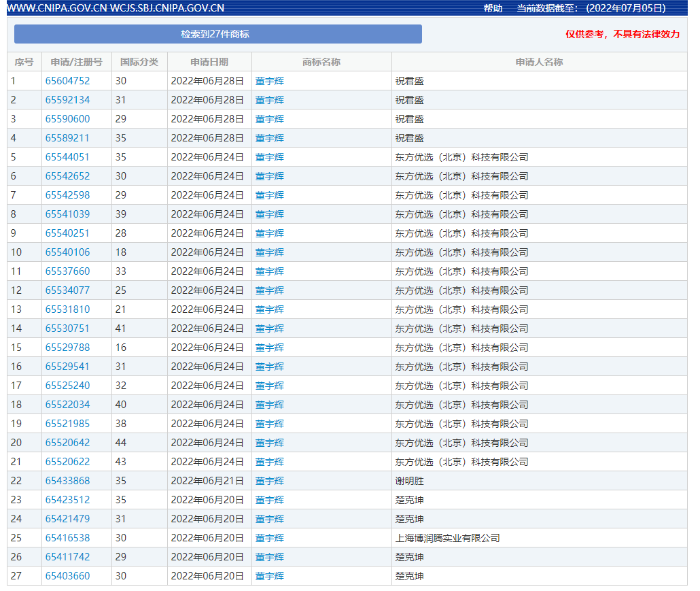
Task: Click the 国际分类 column header
Action: (x=139, y=62)
